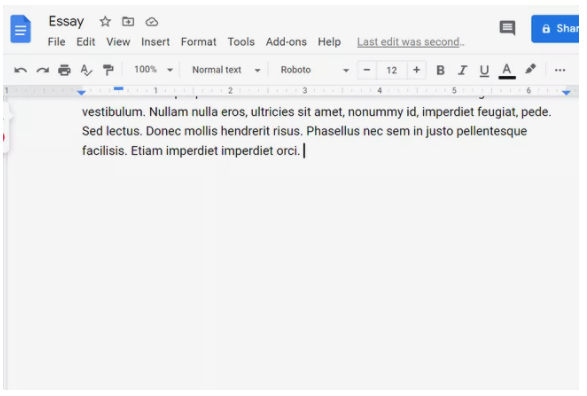Image resolution: width=587 pixels, height=396 pixels.
Task: Check cloud save status icon
Action: point(152,22)
